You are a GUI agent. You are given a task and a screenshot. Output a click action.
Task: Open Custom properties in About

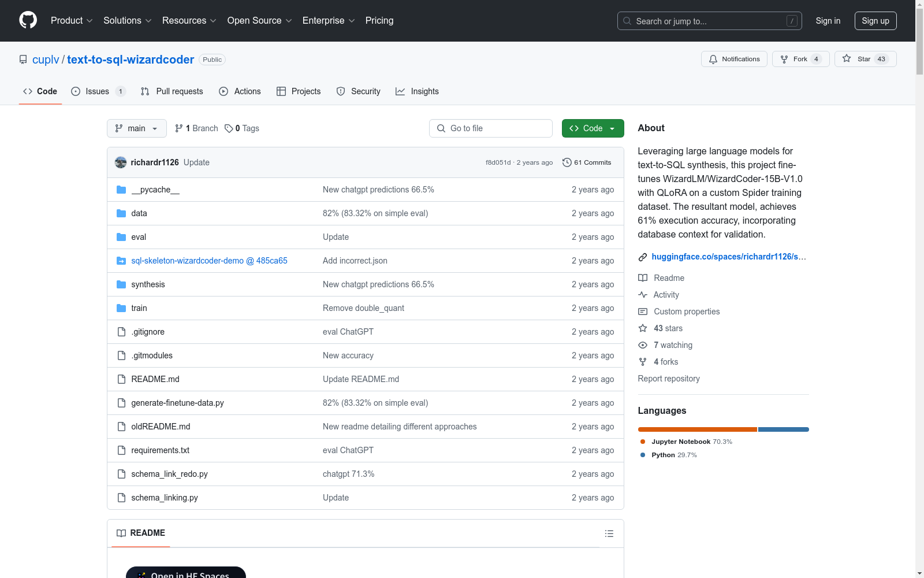point(687,312)
